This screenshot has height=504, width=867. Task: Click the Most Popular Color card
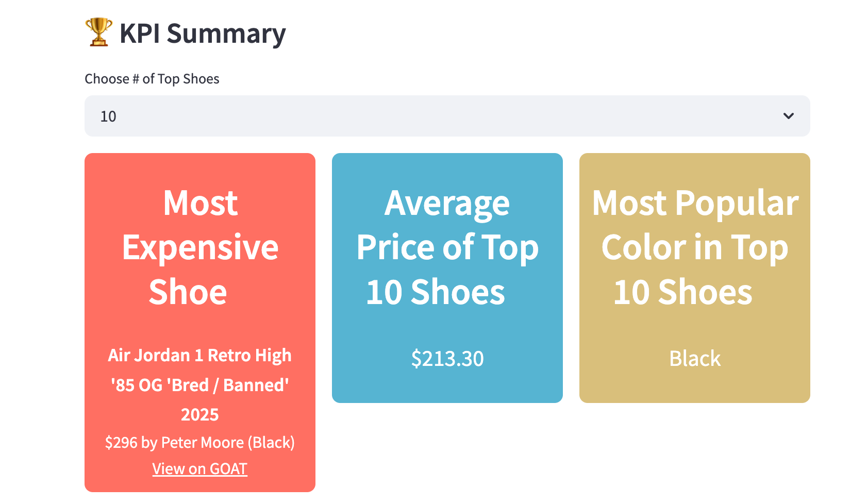pos(695,277)
